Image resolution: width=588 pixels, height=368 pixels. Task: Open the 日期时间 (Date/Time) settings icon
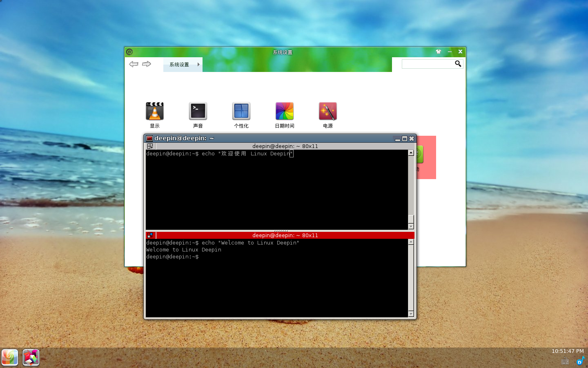(x=284, y=111)
